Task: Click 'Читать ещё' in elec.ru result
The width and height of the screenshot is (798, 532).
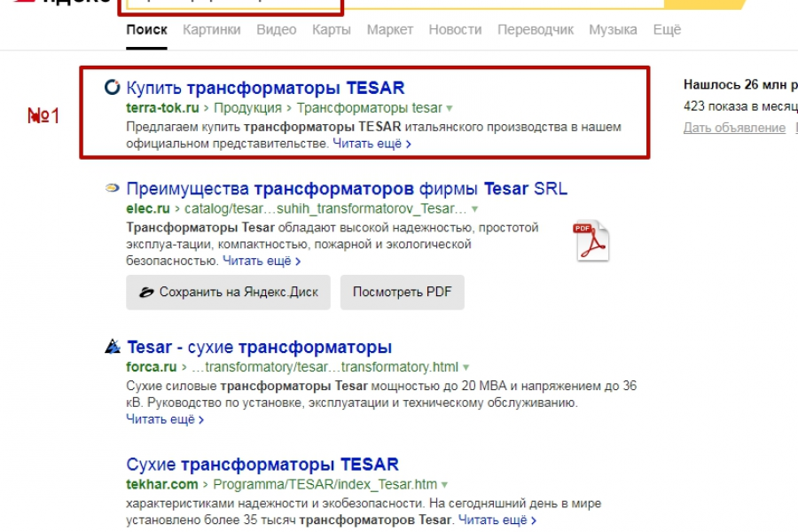Action: point(262,261)
